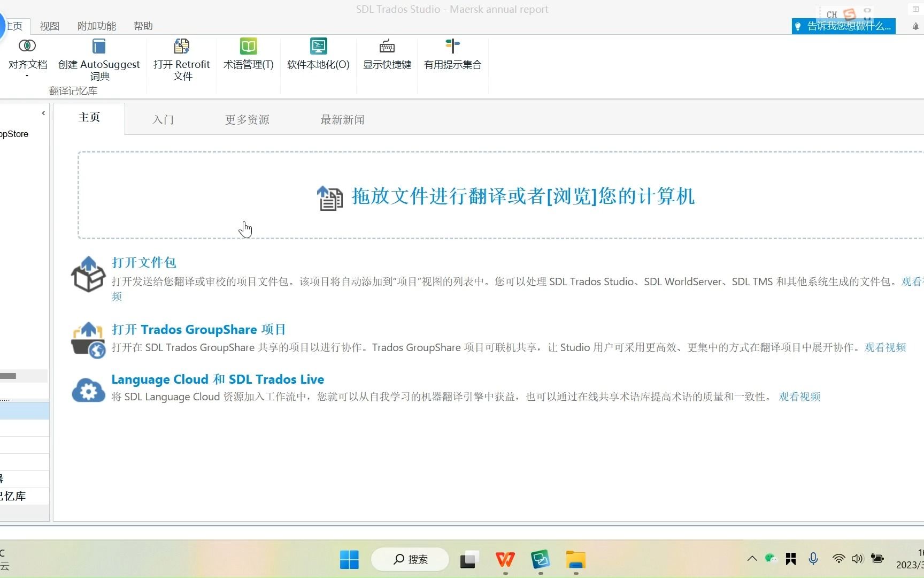
Task: Click the notification bell icon
Action: click(915, 26)
